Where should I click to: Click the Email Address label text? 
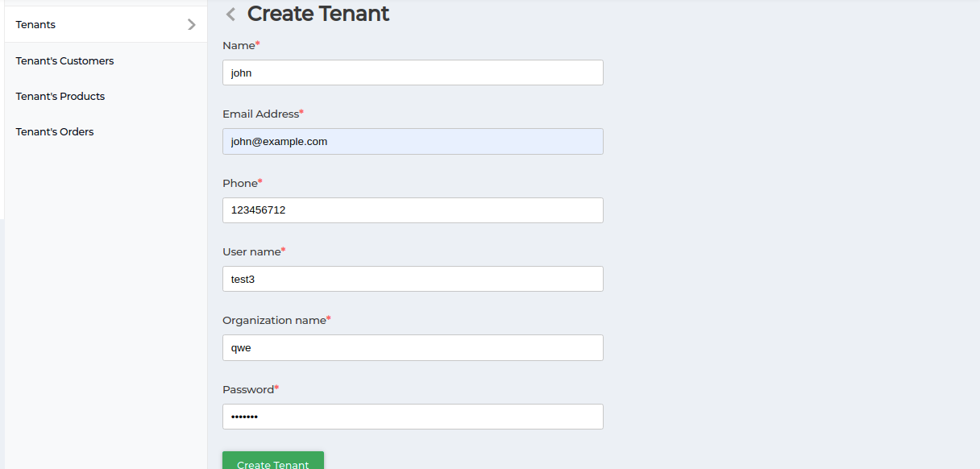pyautogui.click(x=260, y=114)
